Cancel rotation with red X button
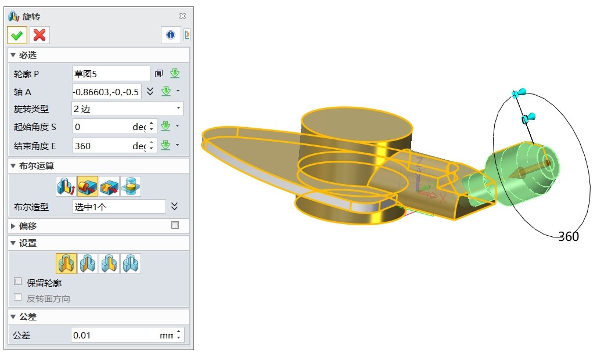This screenshot has width=597, height=364. pyautogui.click(x=39, y=35)
